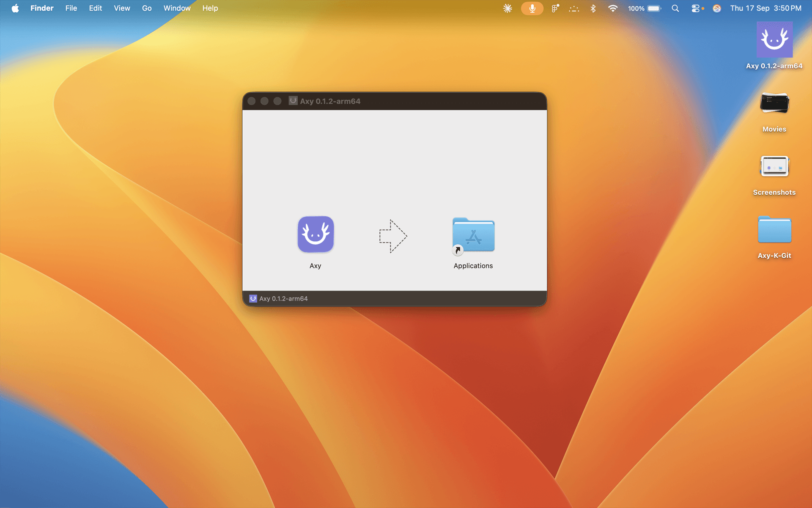This screenshot has width=812, height=508.
Task: Click the Bluetooth menu bar icon
Action: 593,8
